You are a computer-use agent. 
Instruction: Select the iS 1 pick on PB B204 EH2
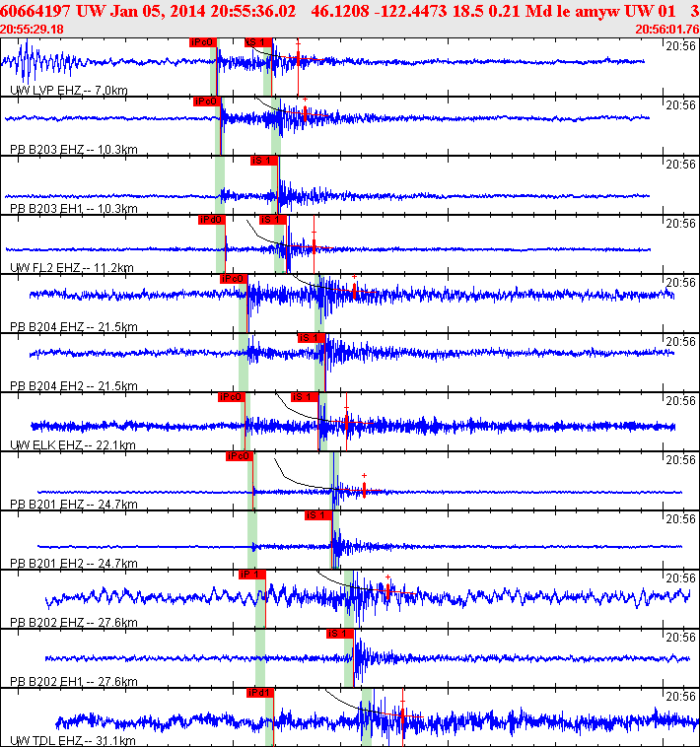tap(312, 338)
